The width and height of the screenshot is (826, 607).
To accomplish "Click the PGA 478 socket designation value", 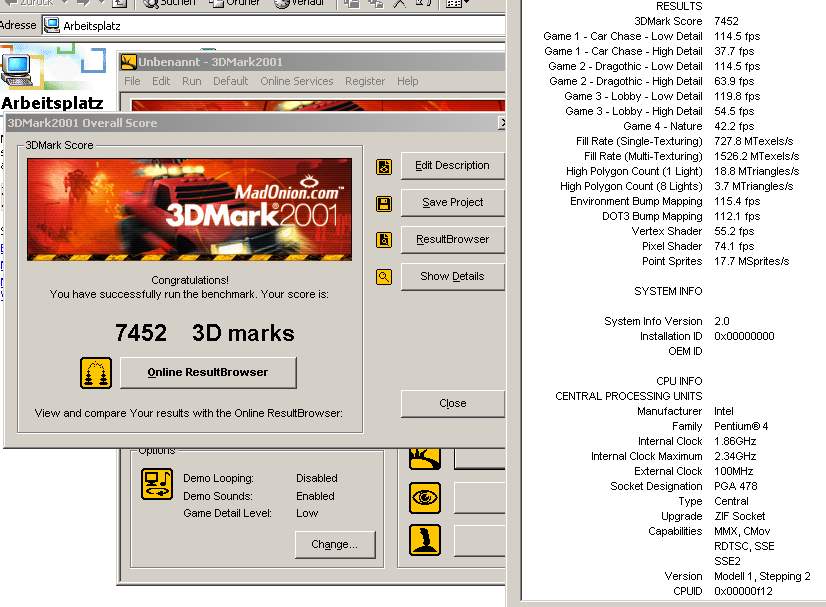I will pos(735,486).
